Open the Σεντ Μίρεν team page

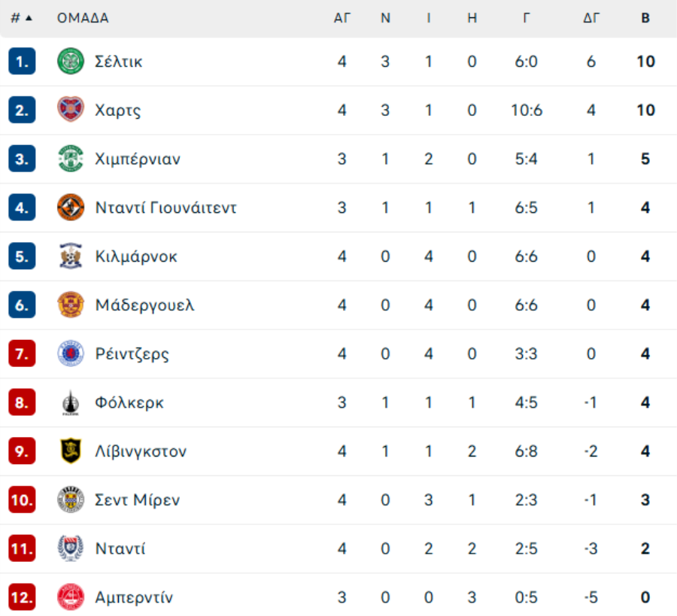[138, 500]
